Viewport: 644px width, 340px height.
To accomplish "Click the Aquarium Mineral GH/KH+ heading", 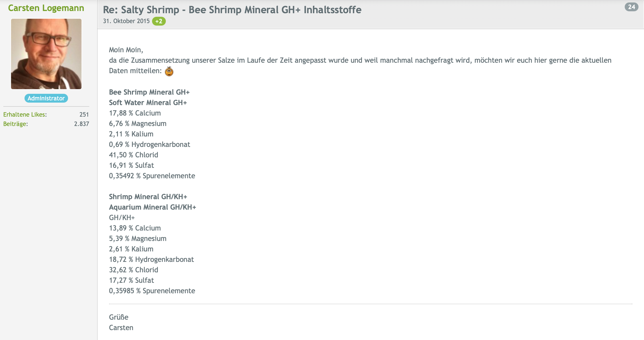I will pos(153,207).
